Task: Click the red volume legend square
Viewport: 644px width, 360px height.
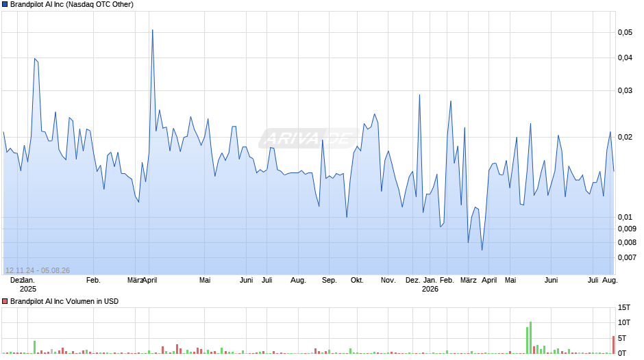Action: click(5, 301)
